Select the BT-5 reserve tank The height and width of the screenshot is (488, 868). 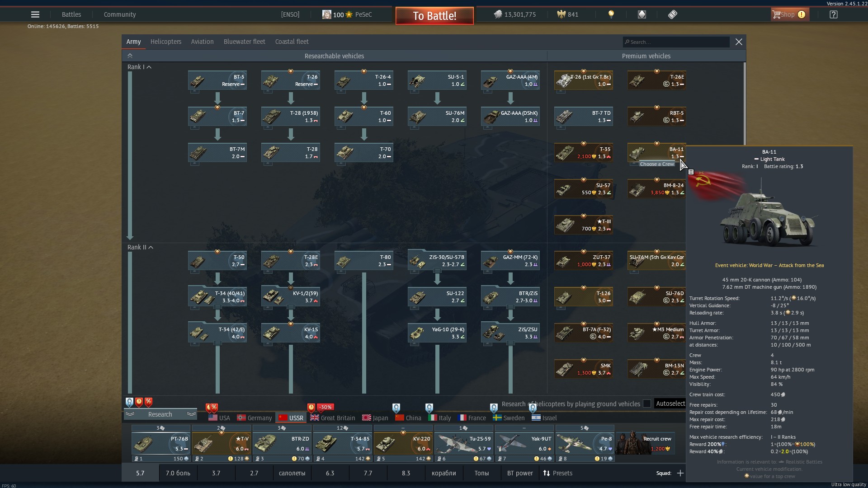[x=217, y=80]
